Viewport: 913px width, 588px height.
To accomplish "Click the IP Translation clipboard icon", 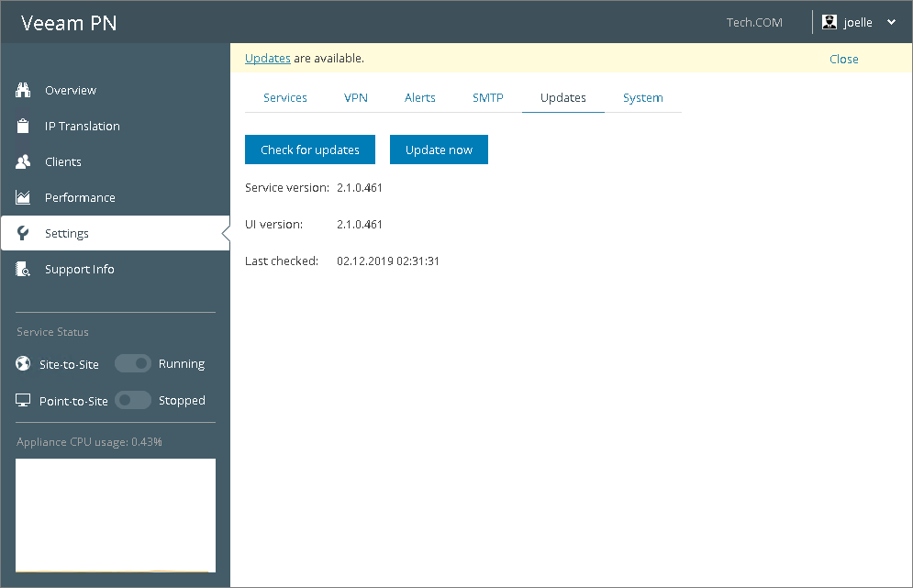I will click(23, 126).
